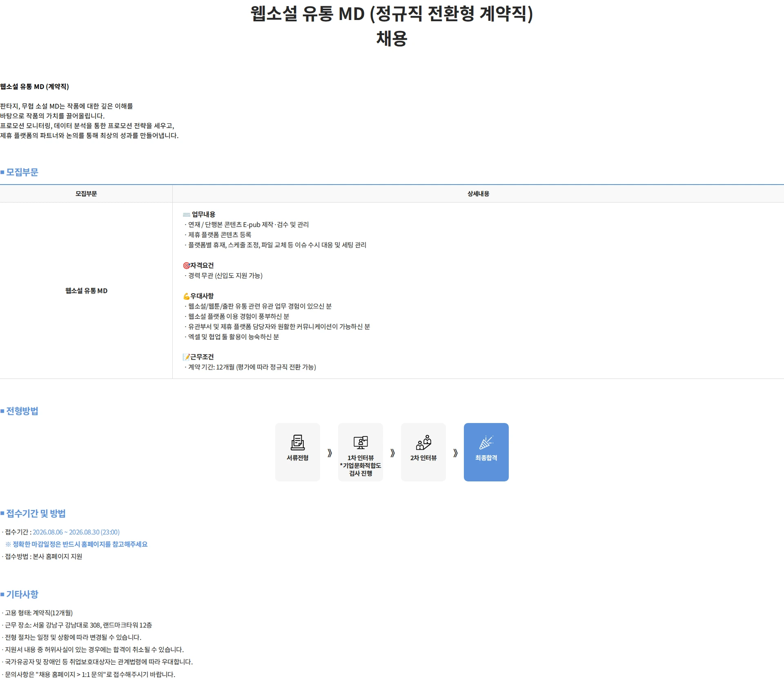
Task: Click the 최종합격 party popper icon
Action: tap(486, 442)
